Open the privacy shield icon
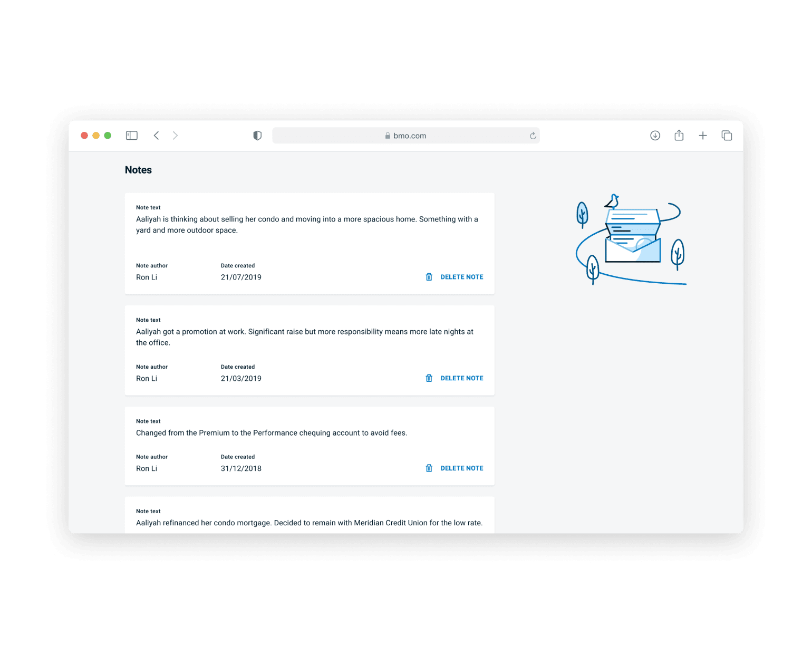The width and height of the screenshot is (812, 654). pos(257,136)
